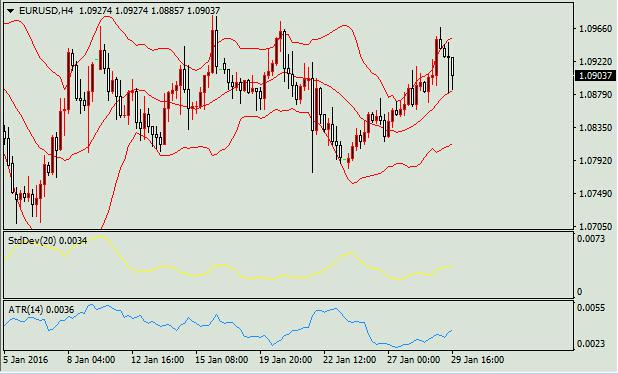The height and width of the screenshot is (374, 618).
Task: Click the 8 Jan 04:00 time label
Action: (91, 360)
